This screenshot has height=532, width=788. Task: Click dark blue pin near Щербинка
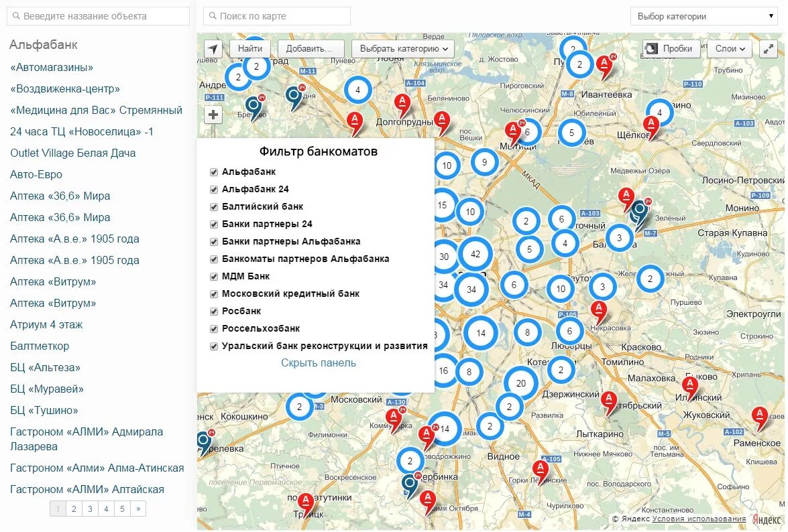tap(410, 485)
